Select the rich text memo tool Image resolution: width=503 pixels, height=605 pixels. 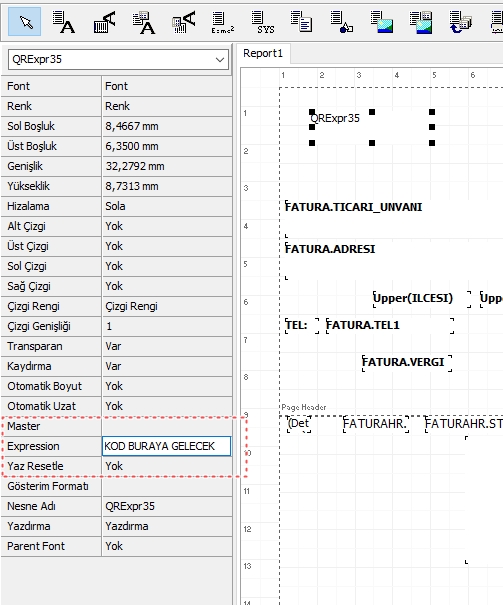[301, 22]
